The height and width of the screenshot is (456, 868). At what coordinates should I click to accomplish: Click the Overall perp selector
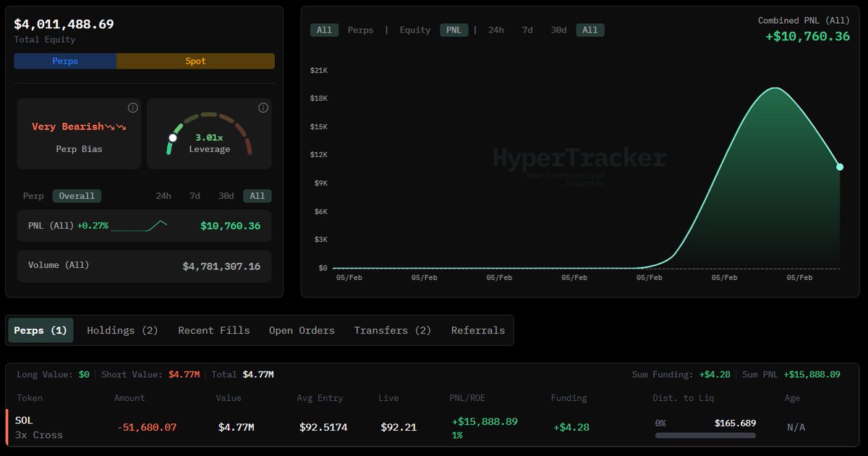[77, 195]
